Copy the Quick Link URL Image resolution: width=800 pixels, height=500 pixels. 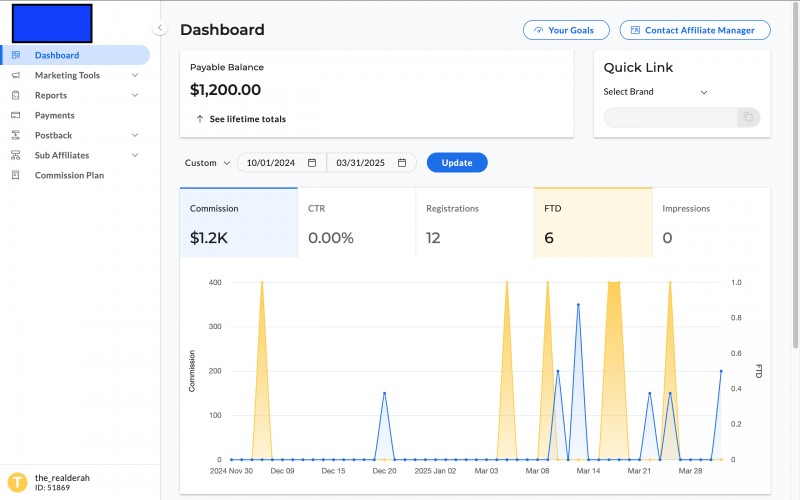[x=747, y=118]
